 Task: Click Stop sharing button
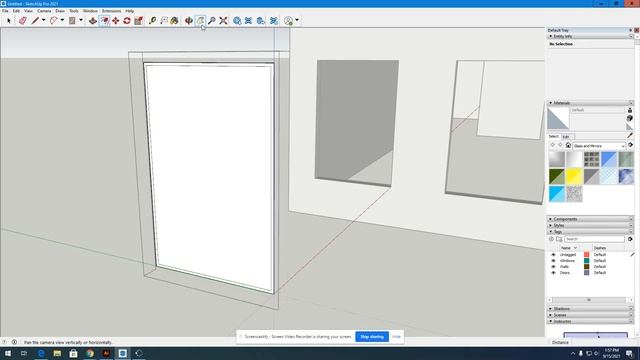pos(372,337)
